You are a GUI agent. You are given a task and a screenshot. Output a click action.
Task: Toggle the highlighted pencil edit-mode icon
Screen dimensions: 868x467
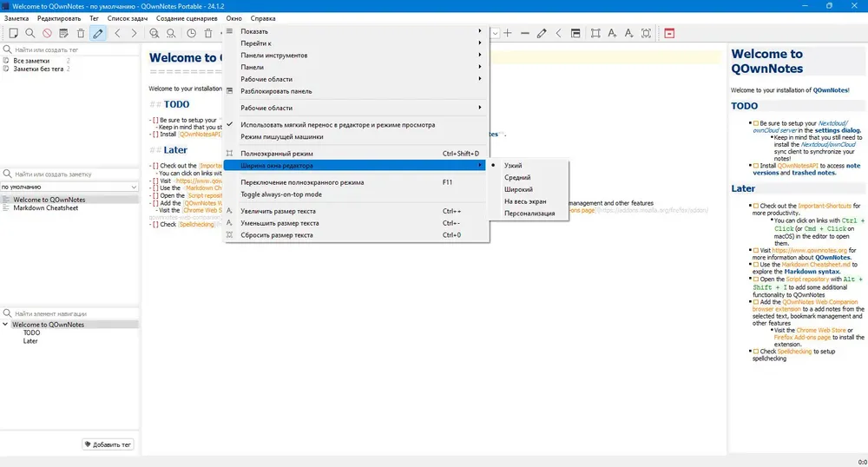(x=98, y=33)
